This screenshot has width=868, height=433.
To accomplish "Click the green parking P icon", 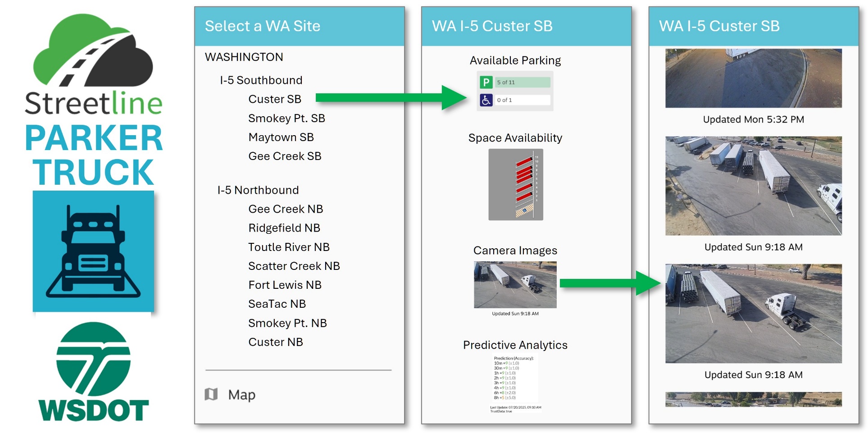I will [x=486, y=82].
